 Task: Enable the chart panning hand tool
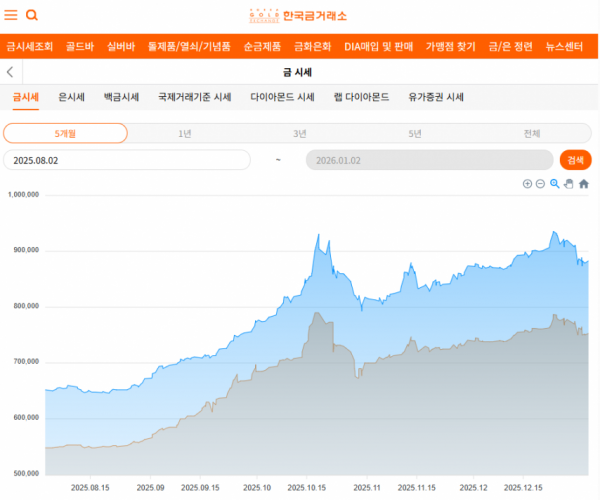tap(569, 184)
